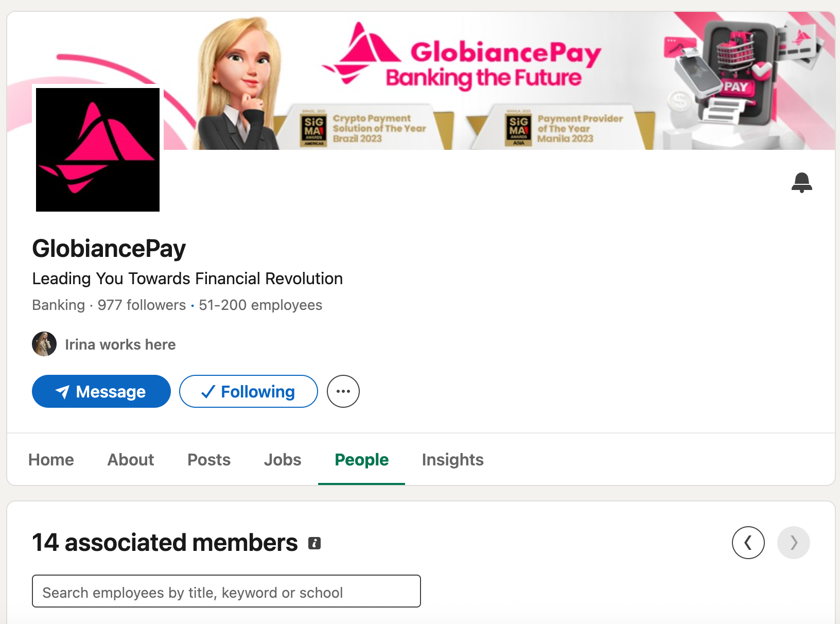Open the About tab
Screen dimensions: 840x624
(x=131, y=460)
